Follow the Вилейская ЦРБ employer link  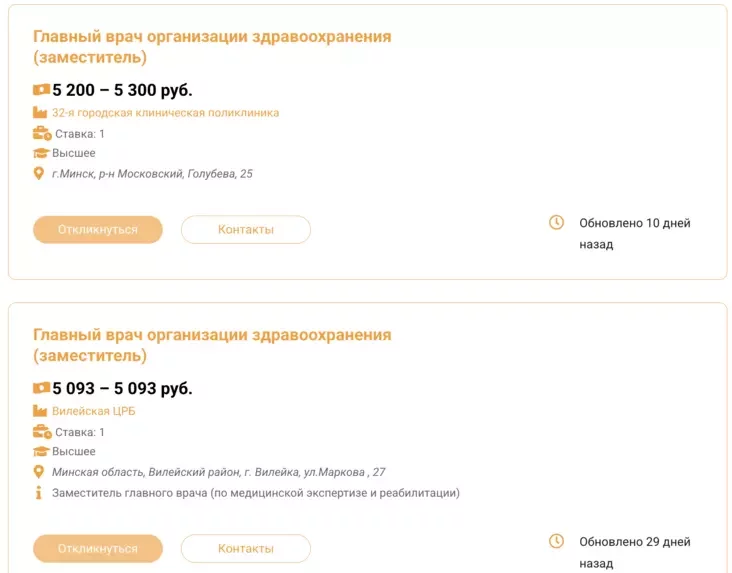pyautogui.click(x=93, y=411)
